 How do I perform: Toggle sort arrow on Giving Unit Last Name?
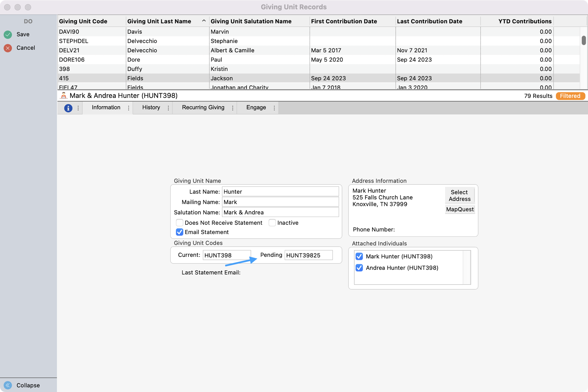(x=204, y=21)
